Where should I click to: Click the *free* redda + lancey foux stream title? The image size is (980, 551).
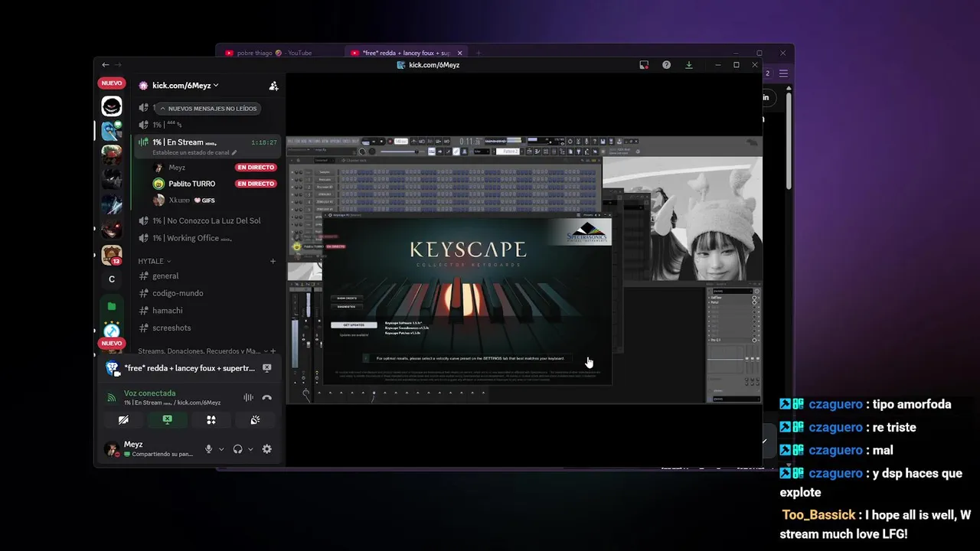[x=190, y=368]
